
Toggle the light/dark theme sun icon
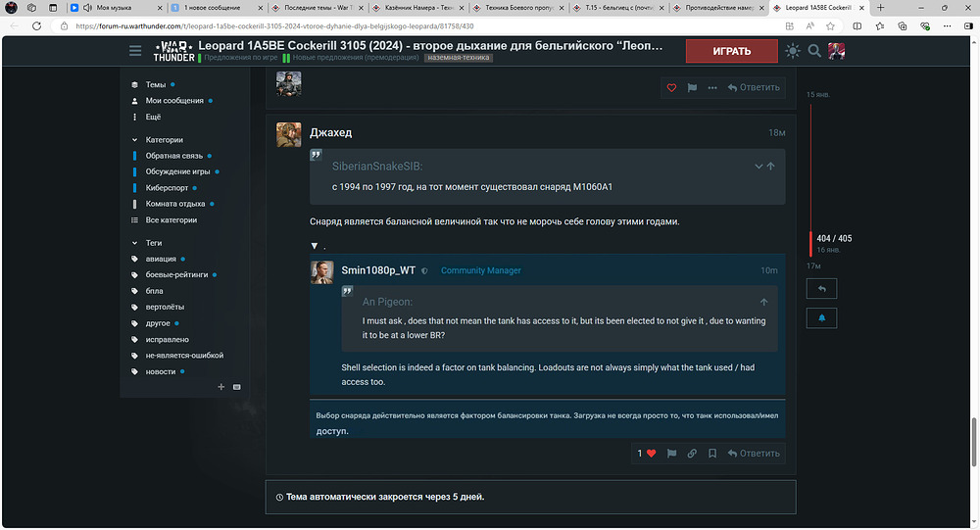[792, 51]
